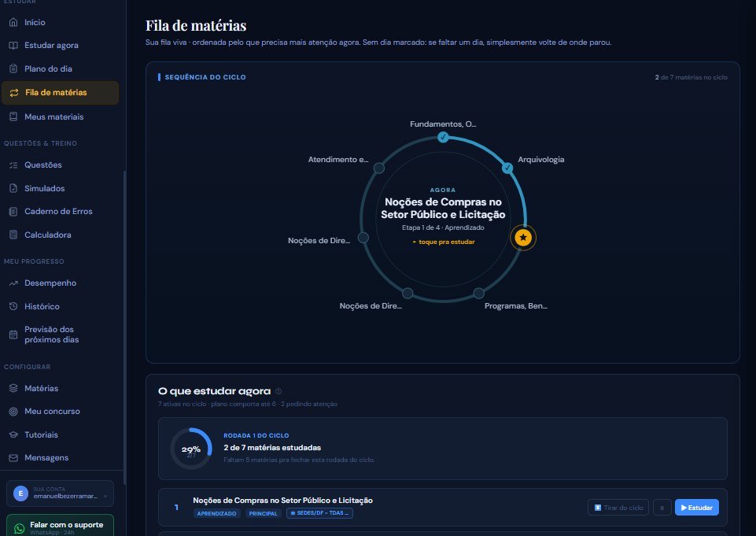
Task: Click the clock history icon beside Histórico
Action: 13,306
